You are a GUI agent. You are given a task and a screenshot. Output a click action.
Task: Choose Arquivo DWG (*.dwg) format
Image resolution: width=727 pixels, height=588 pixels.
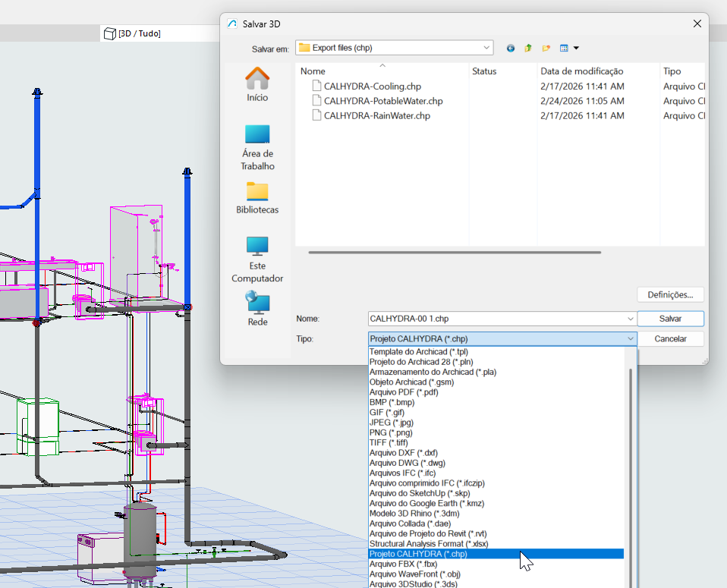pyautogui.click(x=407, y=463)
